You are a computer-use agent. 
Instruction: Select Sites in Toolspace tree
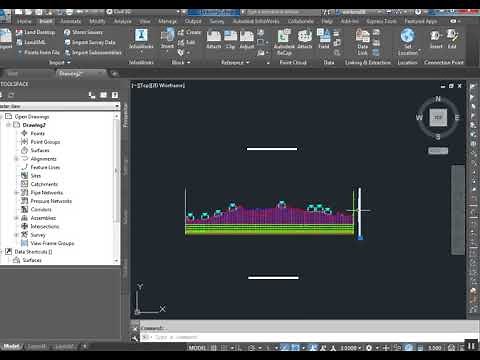pyautogui.click(x=36, y=176)
